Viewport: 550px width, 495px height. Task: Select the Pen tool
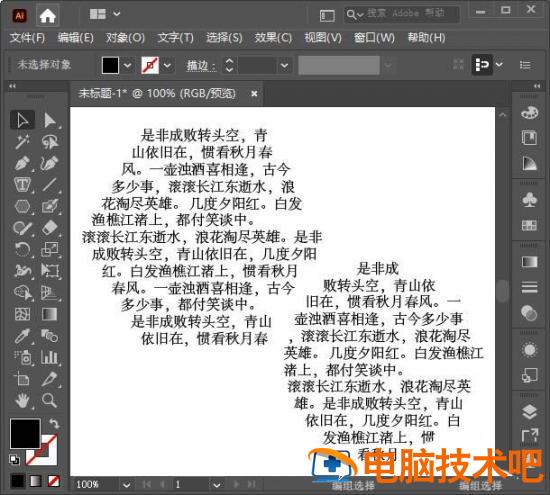tap(22, 163)
